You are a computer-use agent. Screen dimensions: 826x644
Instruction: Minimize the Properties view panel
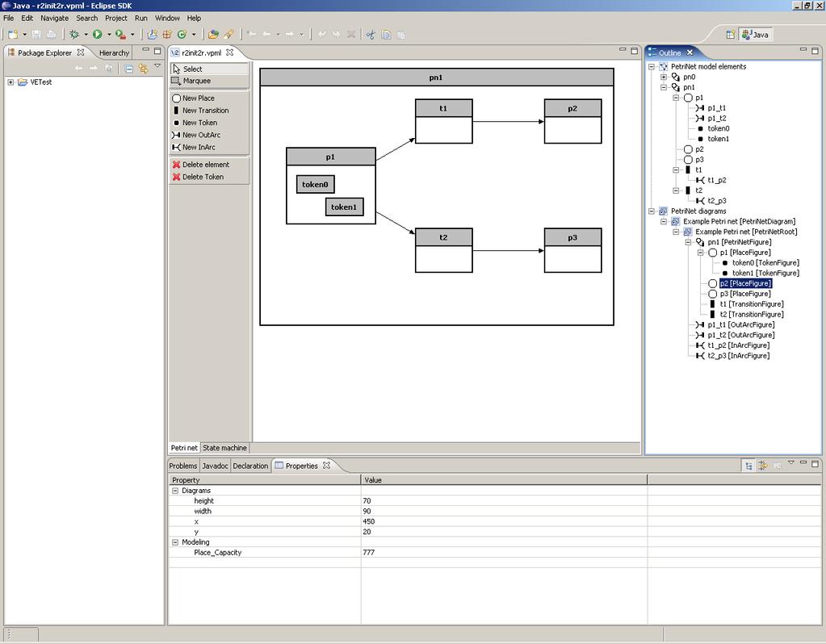[803, 463]
